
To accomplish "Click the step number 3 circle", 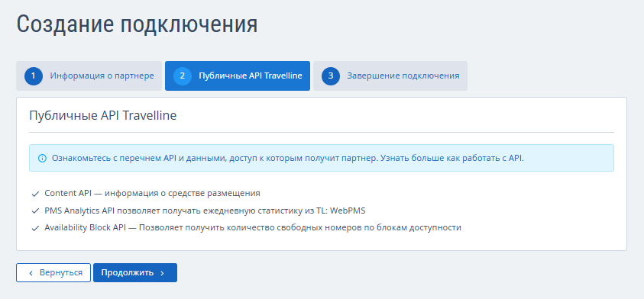I will click(x=331, y=76).
